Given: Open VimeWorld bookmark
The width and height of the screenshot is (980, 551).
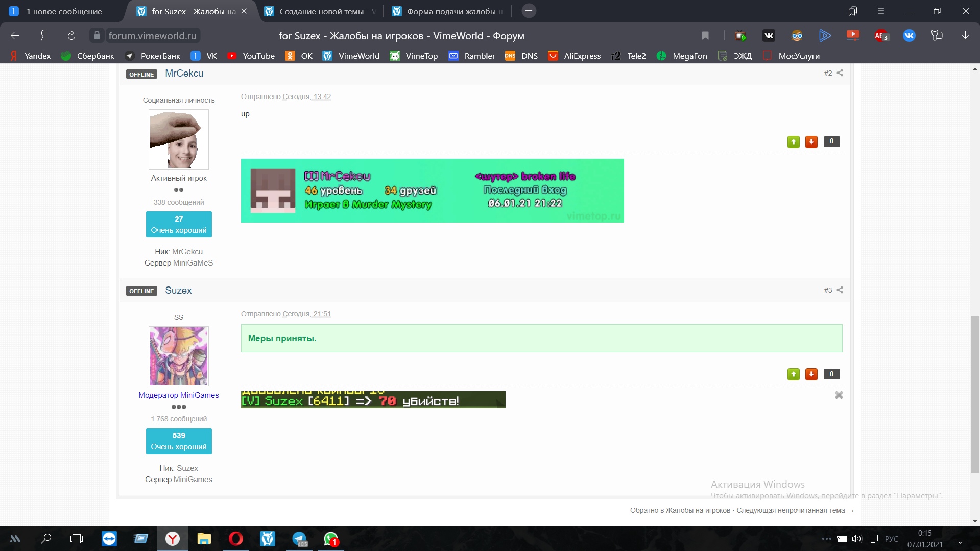Looking at the screenshot, I should click(x=351, y=56).
